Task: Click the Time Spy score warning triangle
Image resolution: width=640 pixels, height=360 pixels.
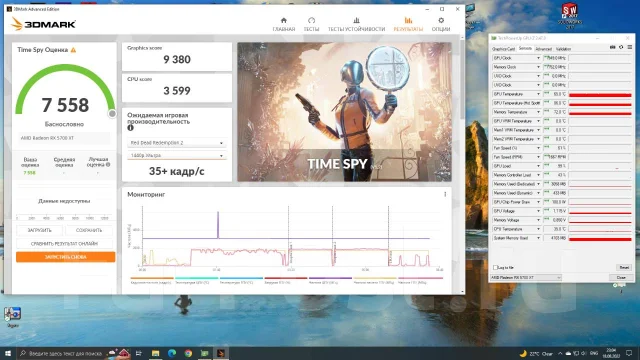Action: pyautogui.click(x=73, y=50)
